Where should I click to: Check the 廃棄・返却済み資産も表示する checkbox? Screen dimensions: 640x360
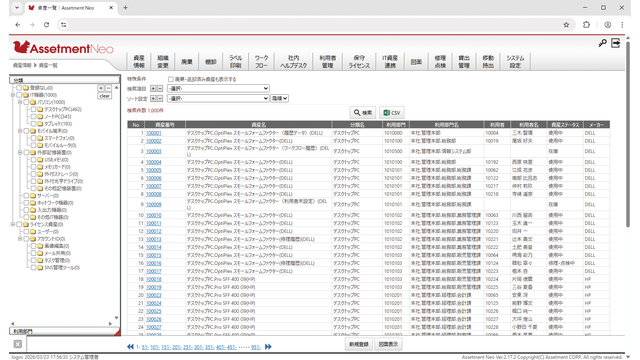click(x=171, y=79)
